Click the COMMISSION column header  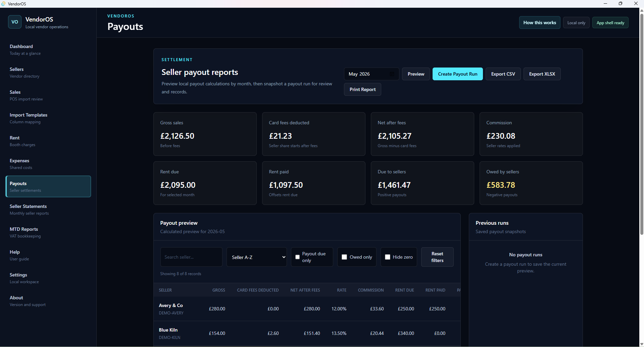(371, 290)
